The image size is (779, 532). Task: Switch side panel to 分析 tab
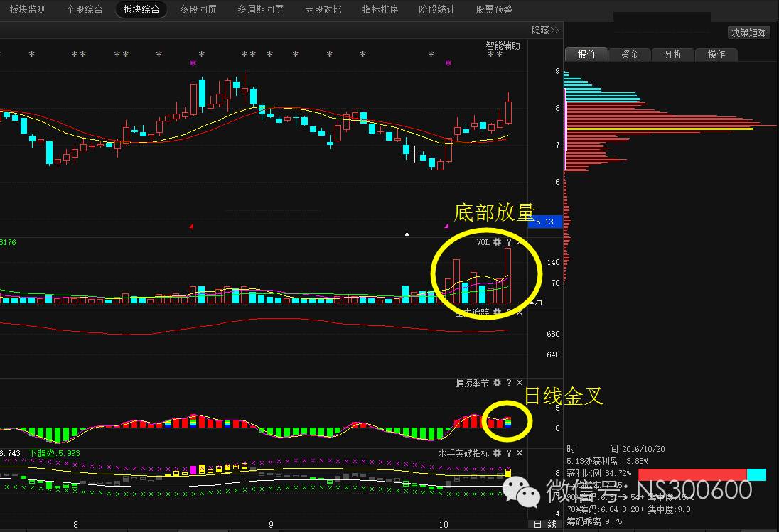(x=672, y=54)
